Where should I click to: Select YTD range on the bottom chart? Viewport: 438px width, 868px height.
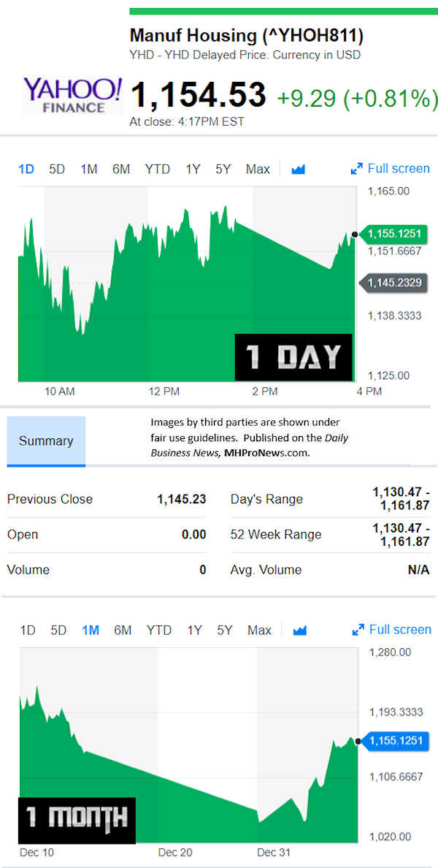pyautogui.click(x=159, y=631)
